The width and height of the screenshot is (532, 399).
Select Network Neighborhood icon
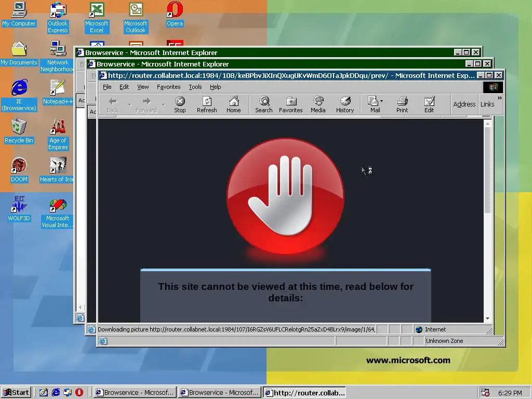pyautogui.click(x=57, y=57)
